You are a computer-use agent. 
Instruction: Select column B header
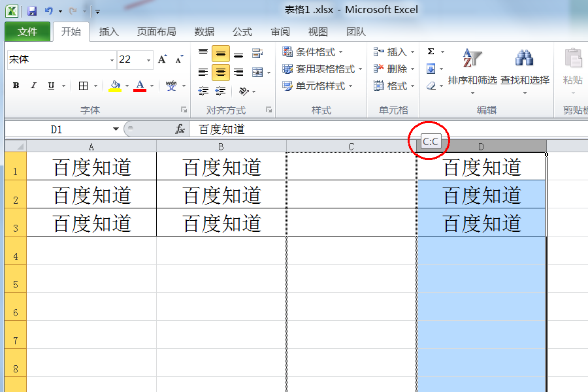221,146
